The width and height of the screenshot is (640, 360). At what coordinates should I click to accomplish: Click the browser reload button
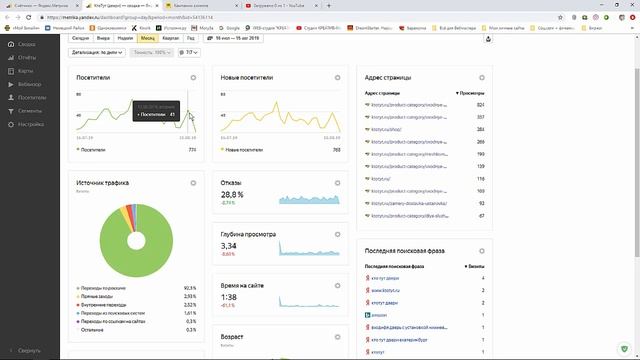pos(29,18)
